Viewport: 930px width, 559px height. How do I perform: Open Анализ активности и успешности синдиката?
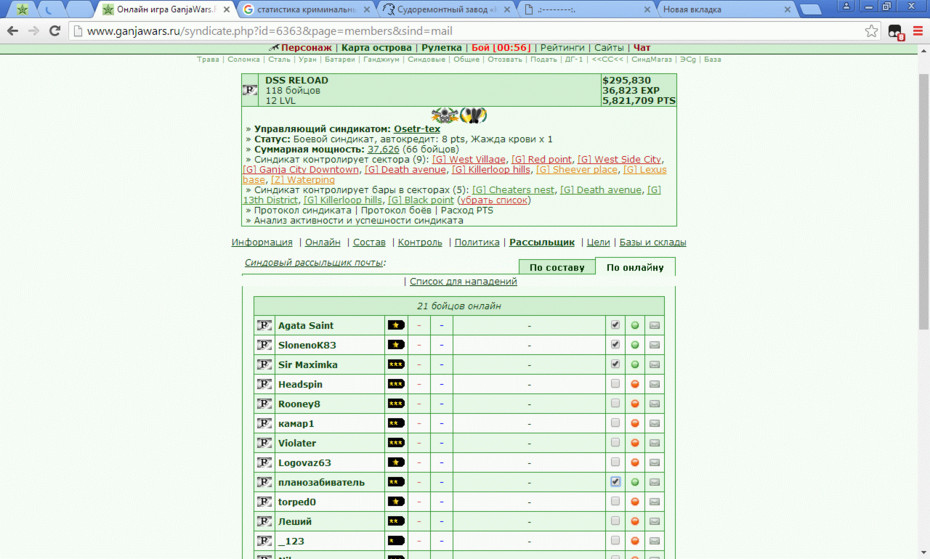(358, 220)
